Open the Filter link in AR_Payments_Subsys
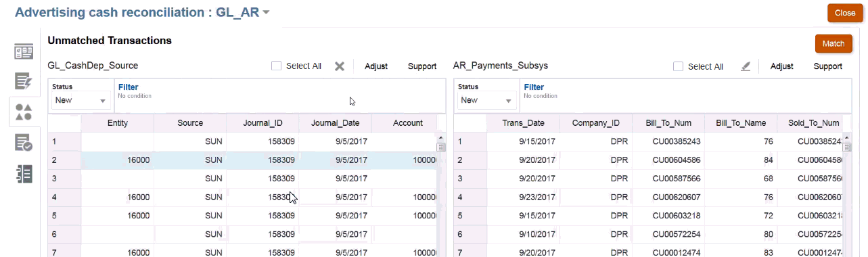Image resolution: width=868 pixels, height=257 pixels. click(534, 87)
